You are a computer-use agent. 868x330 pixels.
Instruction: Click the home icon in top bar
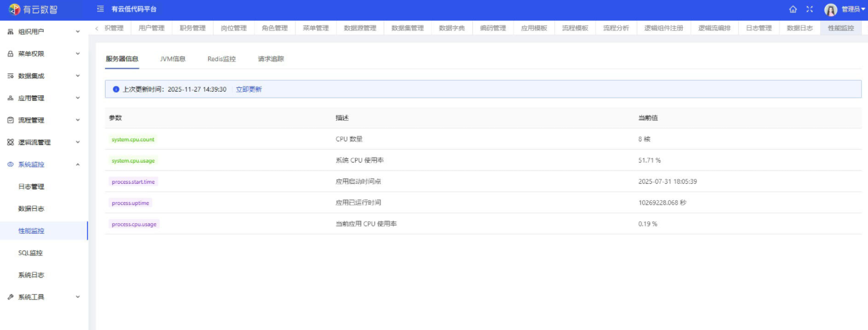point(793,9)
